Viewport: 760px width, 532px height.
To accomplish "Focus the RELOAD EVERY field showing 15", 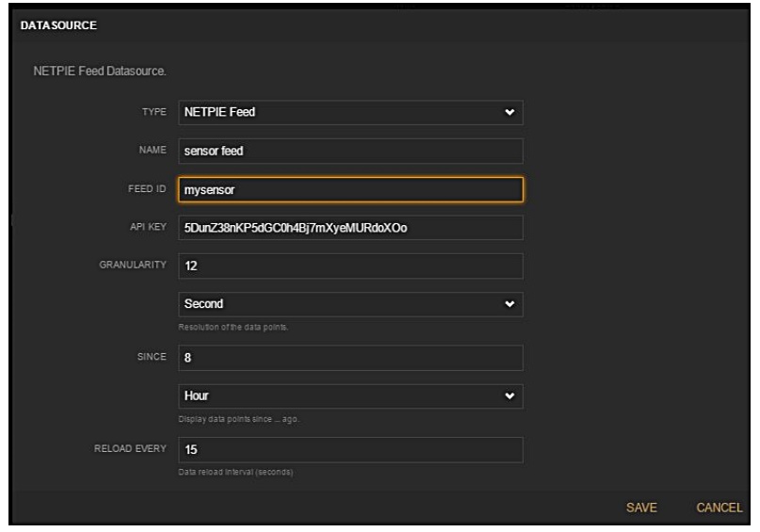I will [349, 450].
